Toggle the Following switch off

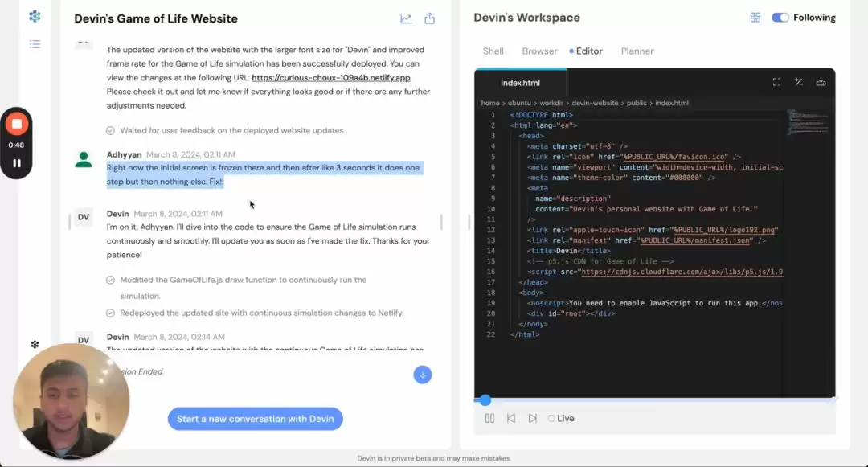[780, 18]
